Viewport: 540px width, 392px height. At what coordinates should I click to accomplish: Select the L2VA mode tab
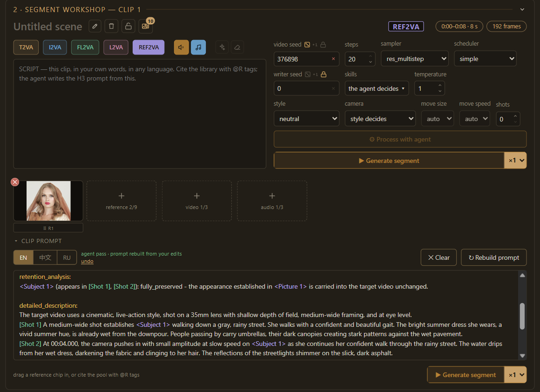116,47
